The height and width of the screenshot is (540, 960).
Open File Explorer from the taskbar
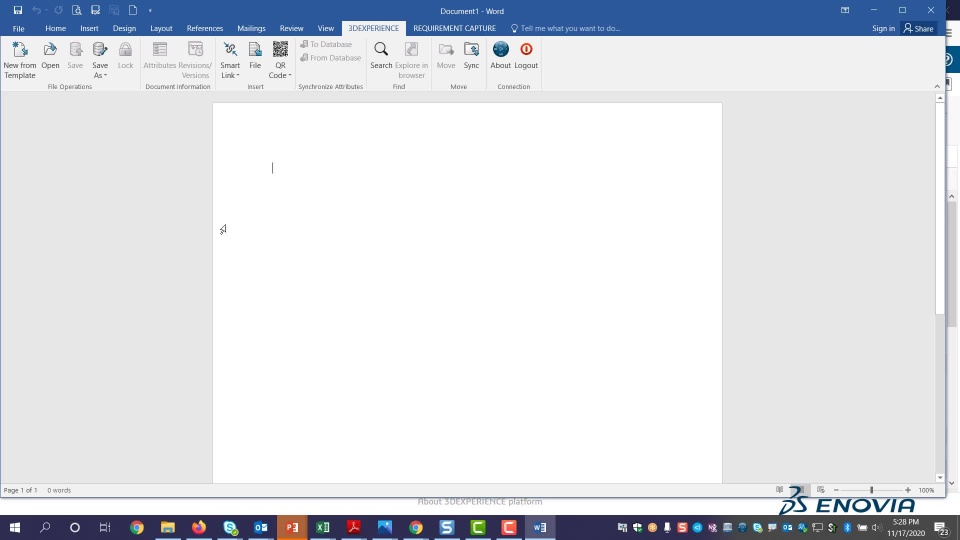tap(168, 527)
